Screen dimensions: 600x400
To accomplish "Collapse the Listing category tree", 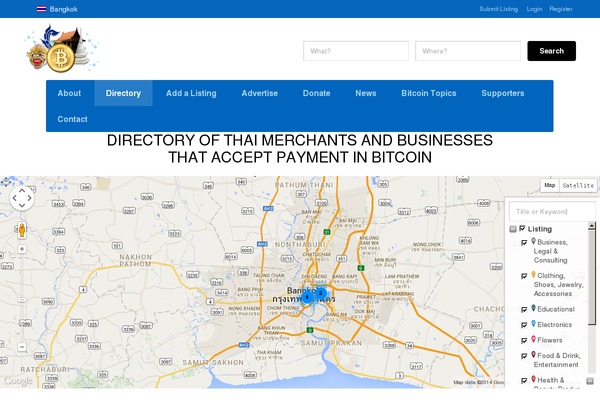I will tap(513, 229).
